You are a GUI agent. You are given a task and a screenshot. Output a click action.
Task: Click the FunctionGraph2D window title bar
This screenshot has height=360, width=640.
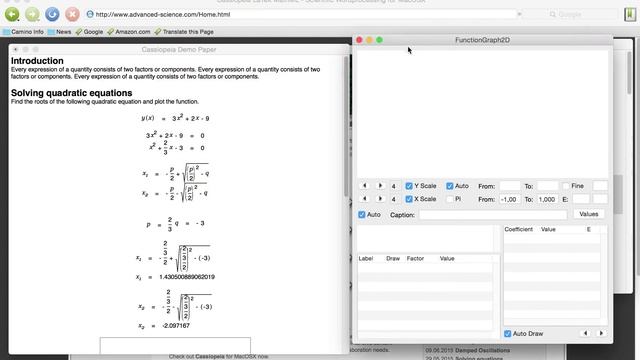click(x=482, y=40)
